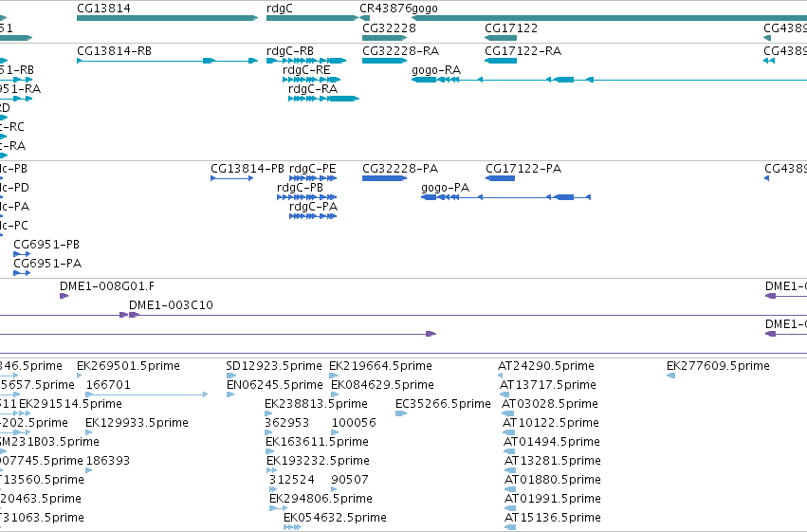This screenshot has height=532, width=807.
Task: Select the CG32228 gene feature
Action: coord(384,38)
